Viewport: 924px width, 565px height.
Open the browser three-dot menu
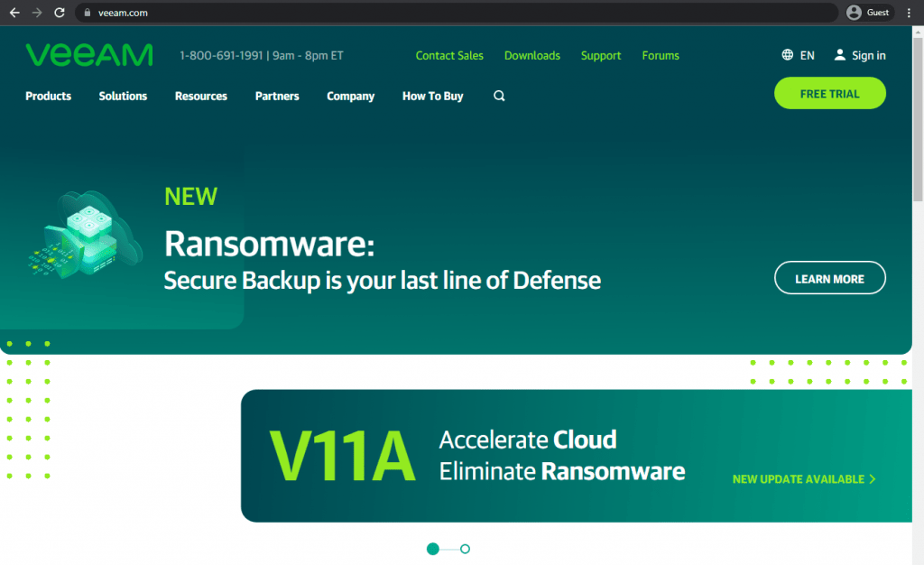pyautogui.click(x=909, y=13)
